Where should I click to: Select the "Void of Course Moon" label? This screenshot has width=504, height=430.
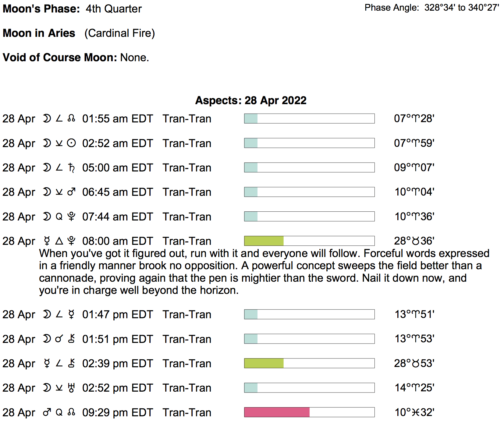pos(60,58)
